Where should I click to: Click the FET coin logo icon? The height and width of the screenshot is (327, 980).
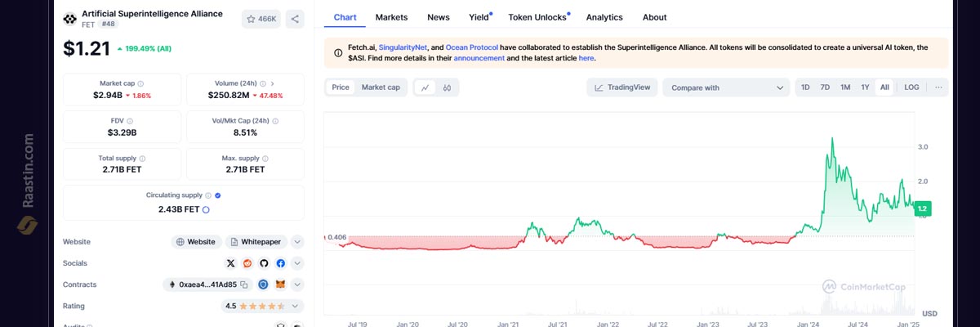(70, 19)
